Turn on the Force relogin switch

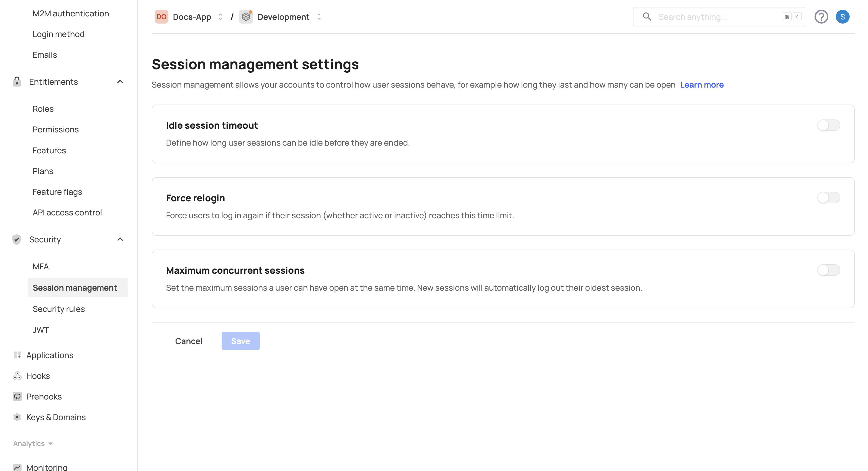point(828,198)
